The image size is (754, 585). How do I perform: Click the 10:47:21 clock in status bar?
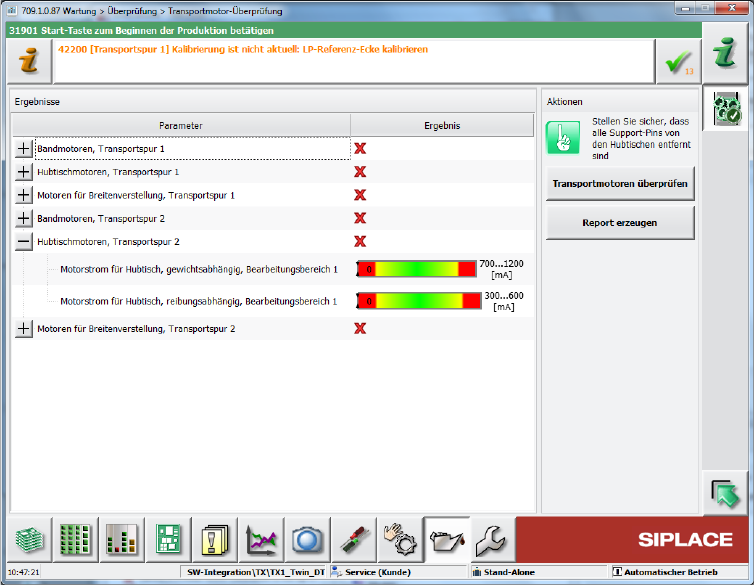pos(23,572)
